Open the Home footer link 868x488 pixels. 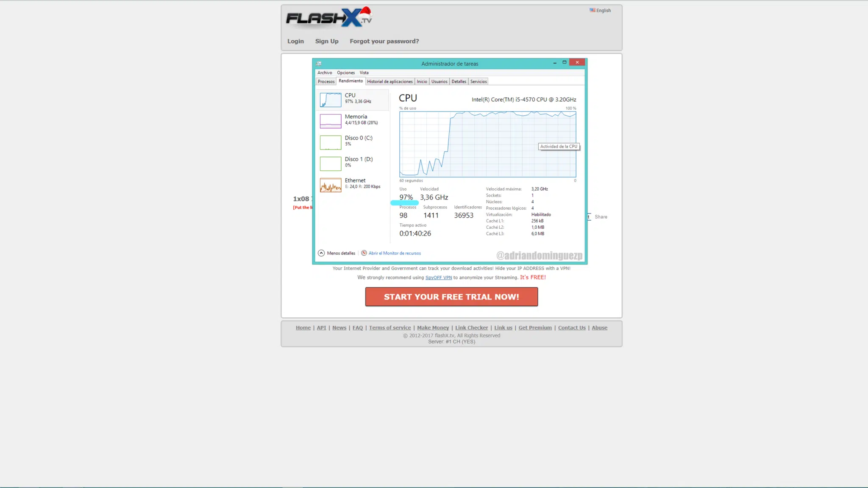click(x=303, y=328)
